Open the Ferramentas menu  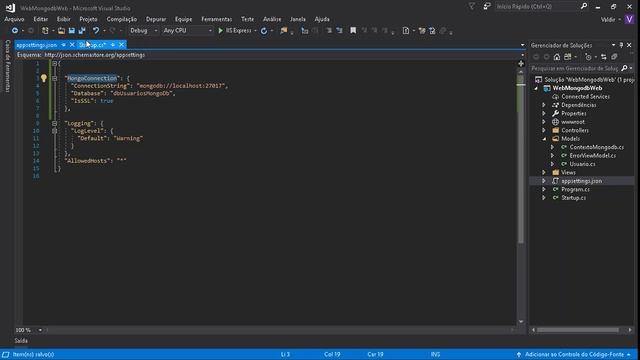click(216, 19)
